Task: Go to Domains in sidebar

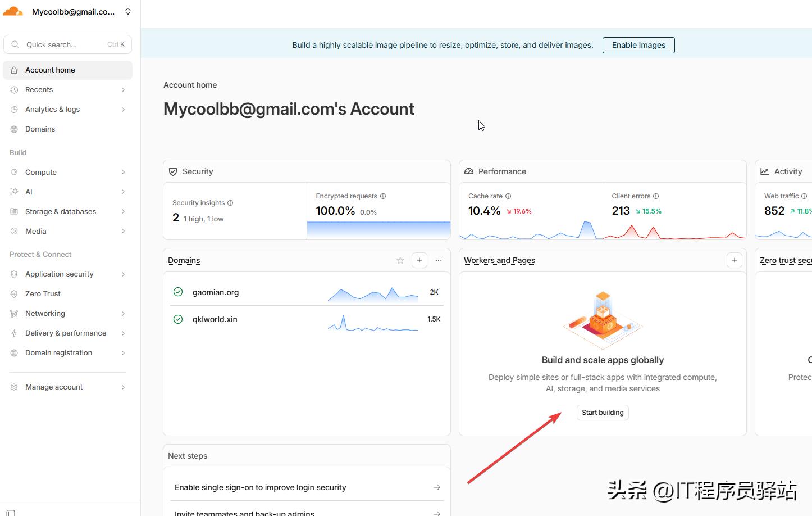Action: tap(40, 129)
